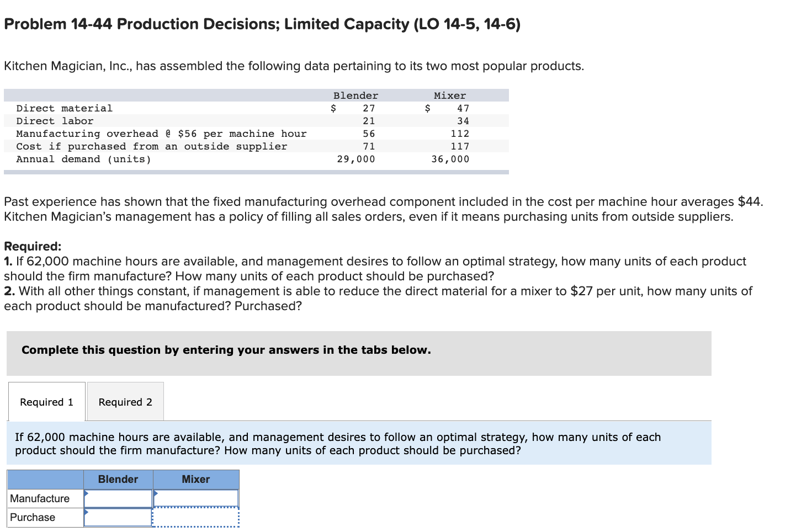The image size is (796, 532).
Task: Select the Mixer column header in answer table
Action: pyautogui.click(x=196, y=479)
